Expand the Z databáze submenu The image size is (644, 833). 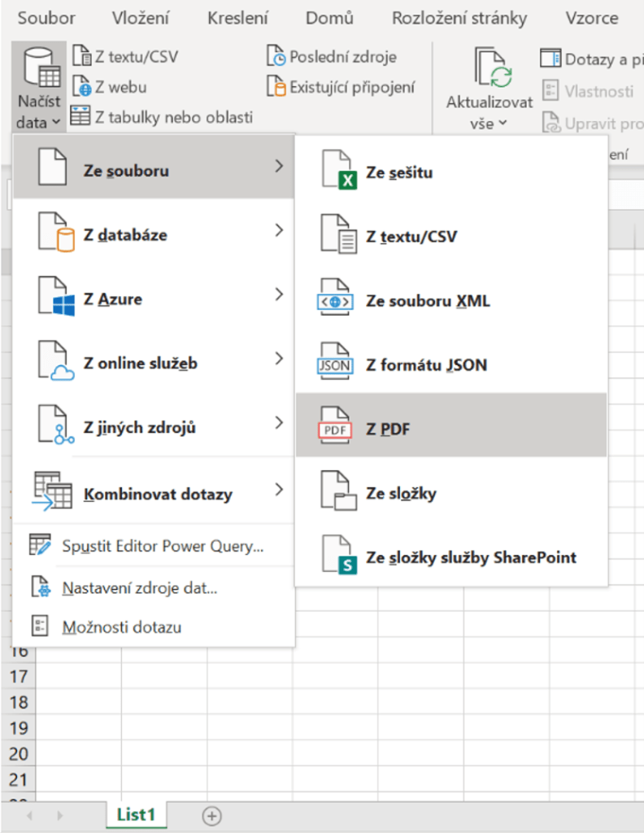[279, 231]
